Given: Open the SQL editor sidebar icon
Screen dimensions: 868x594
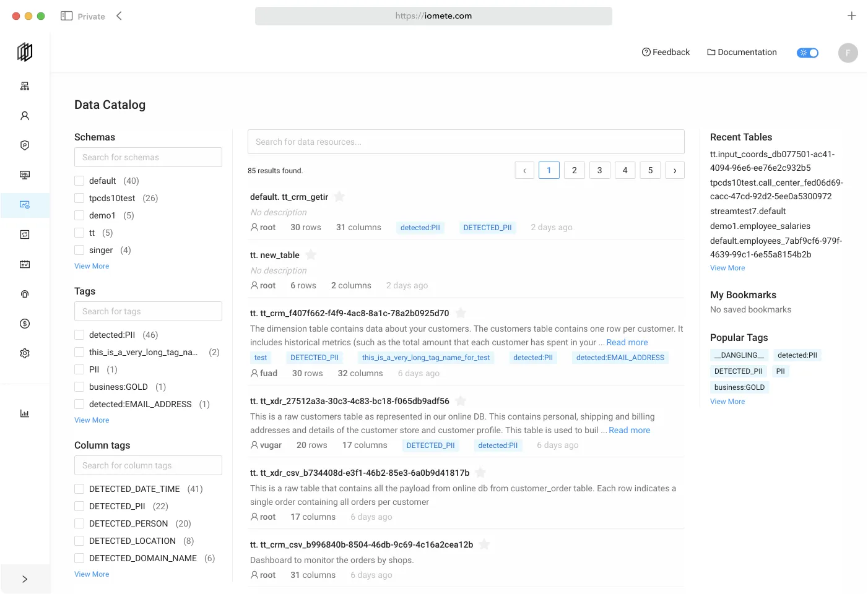Looking at the screenshot, I should tap(25, 175).
